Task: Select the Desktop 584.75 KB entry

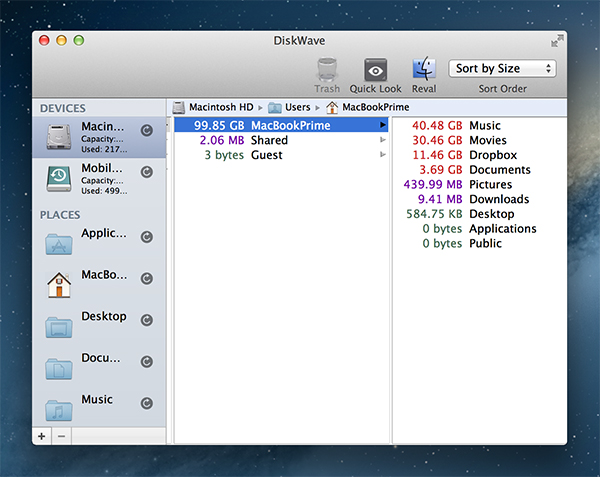Action: 480,214
